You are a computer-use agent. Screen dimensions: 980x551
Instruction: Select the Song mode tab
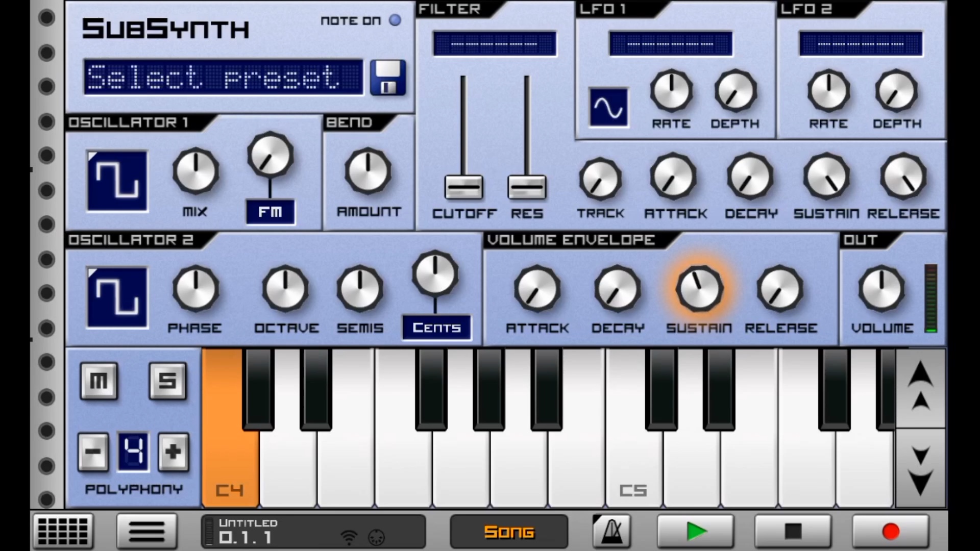[x=509, y=532]
